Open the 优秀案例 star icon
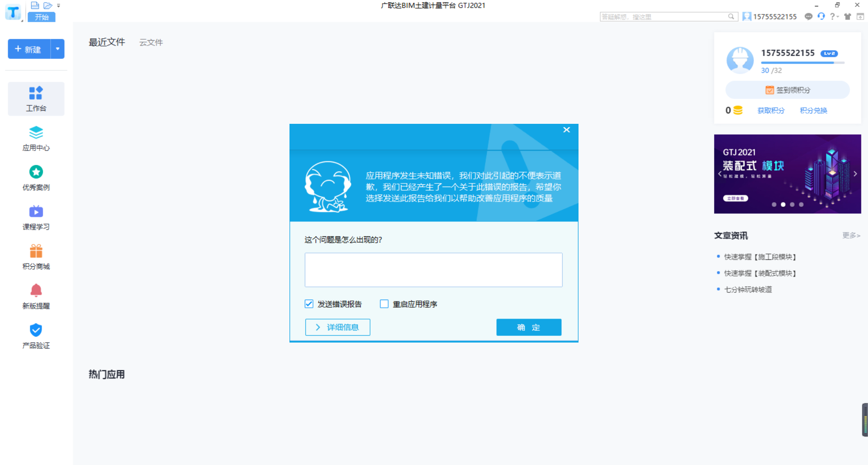The width and height of the screenshot is (868, 465). pyautogui.click(x=36, y=172)
